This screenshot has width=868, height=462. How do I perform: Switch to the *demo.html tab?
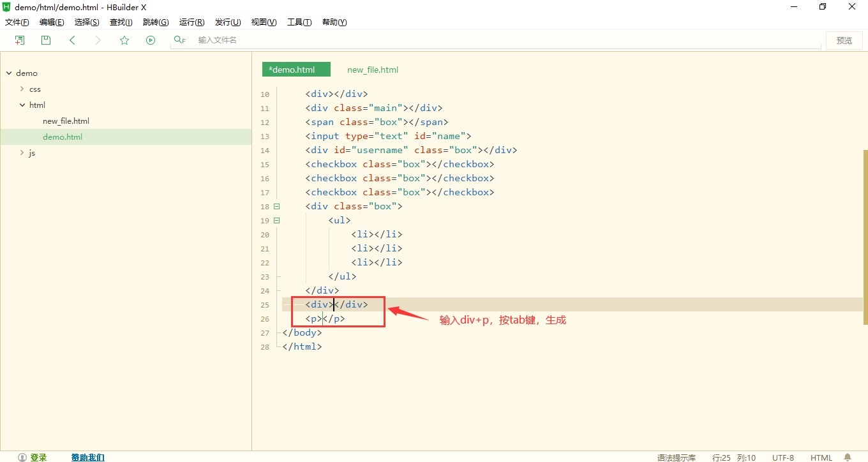point(296,70)
